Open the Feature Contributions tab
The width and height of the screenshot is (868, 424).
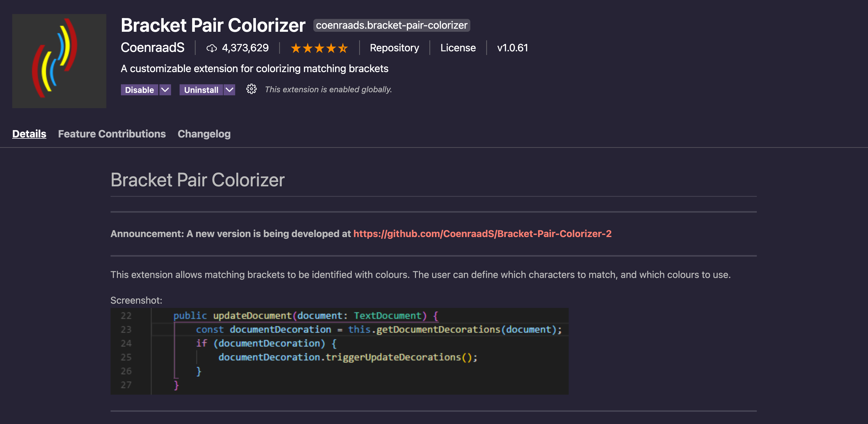coord(112,134)
